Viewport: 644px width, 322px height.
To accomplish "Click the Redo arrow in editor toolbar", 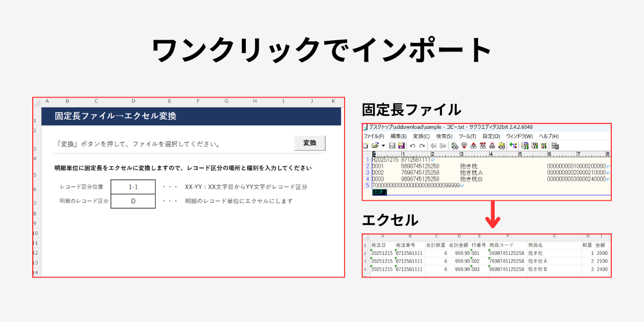I will [x=422, y=145].
